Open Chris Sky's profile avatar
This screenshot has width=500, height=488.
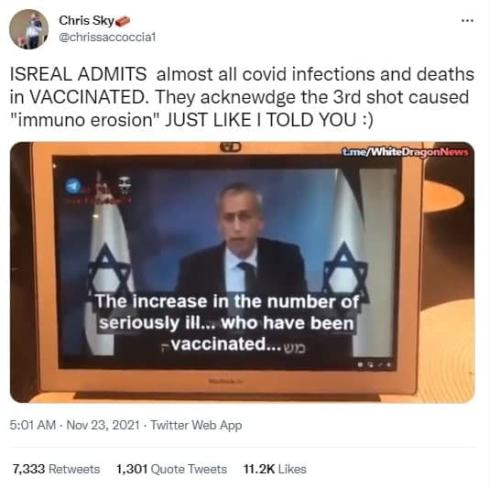pyautogui.click(x=29, y=29)
